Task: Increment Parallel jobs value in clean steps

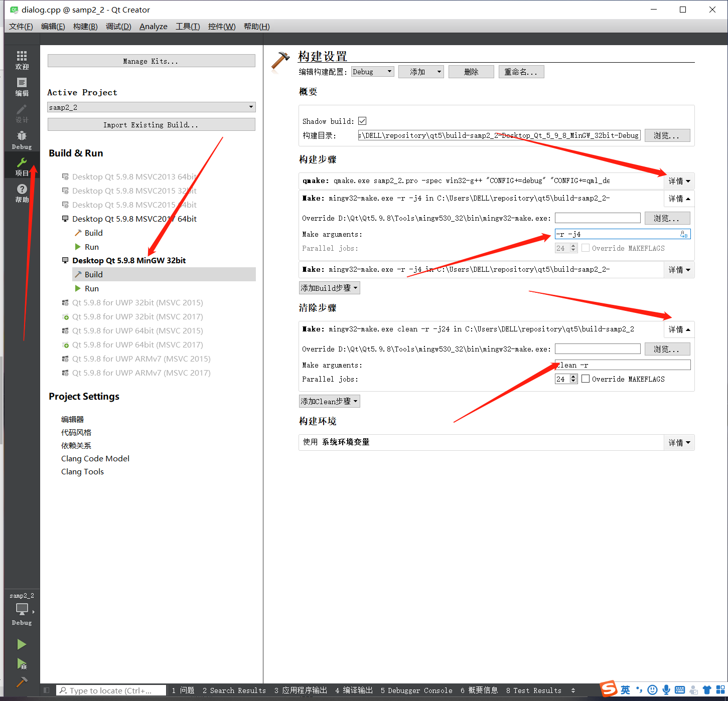Action: point(573,377)
